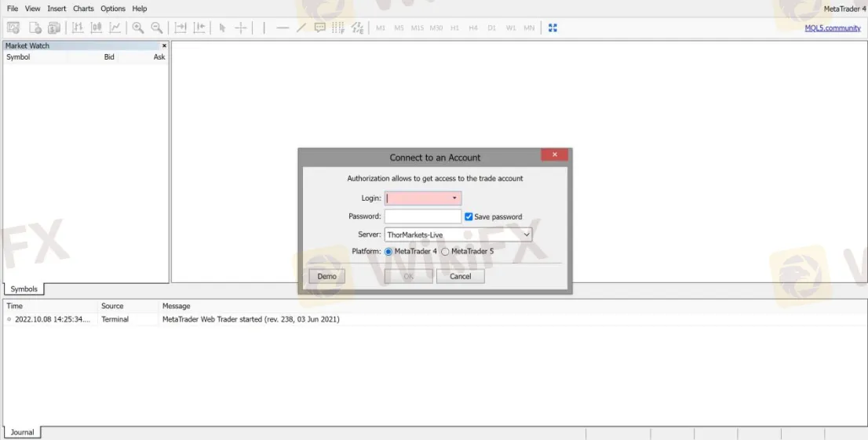
Task: Open the File menu
Action: coord(13,9)
